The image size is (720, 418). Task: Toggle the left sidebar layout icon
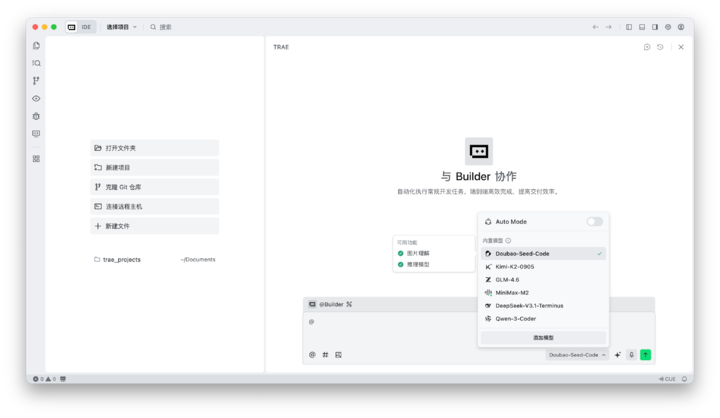(629, 27)
